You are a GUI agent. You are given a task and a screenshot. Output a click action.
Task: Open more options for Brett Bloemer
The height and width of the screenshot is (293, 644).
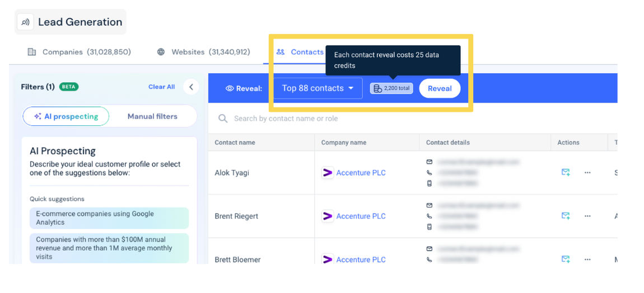point(587,259)
